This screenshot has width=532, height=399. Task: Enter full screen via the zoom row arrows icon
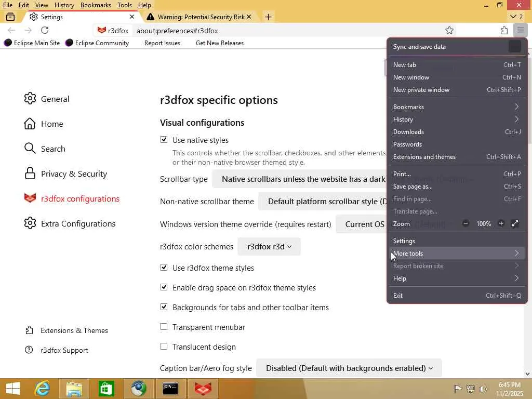(x=515, y=223)
